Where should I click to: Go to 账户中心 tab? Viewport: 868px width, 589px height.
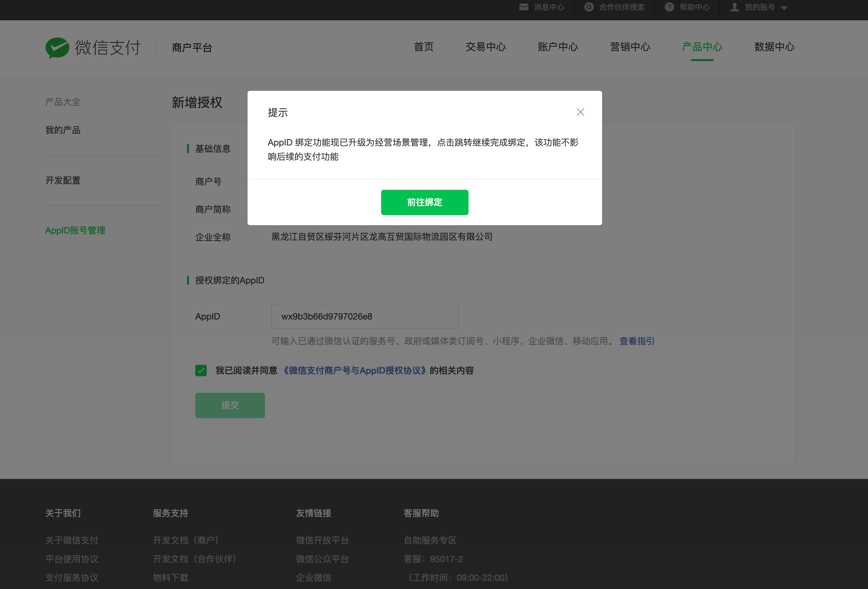tap(558, 47)
